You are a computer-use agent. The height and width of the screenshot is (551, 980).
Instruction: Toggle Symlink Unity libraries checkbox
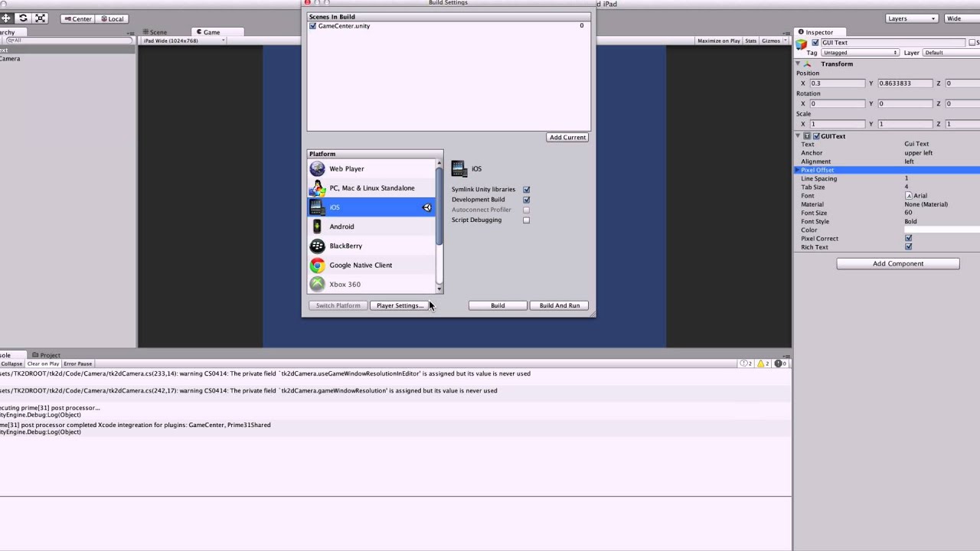click(526, 189)
